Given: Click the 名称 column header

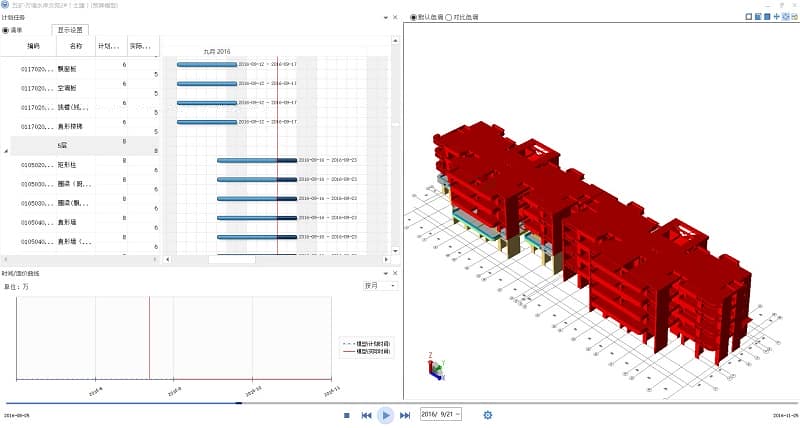Looking at the screenshot, I should pyautogui.click(x=76, y=46).
